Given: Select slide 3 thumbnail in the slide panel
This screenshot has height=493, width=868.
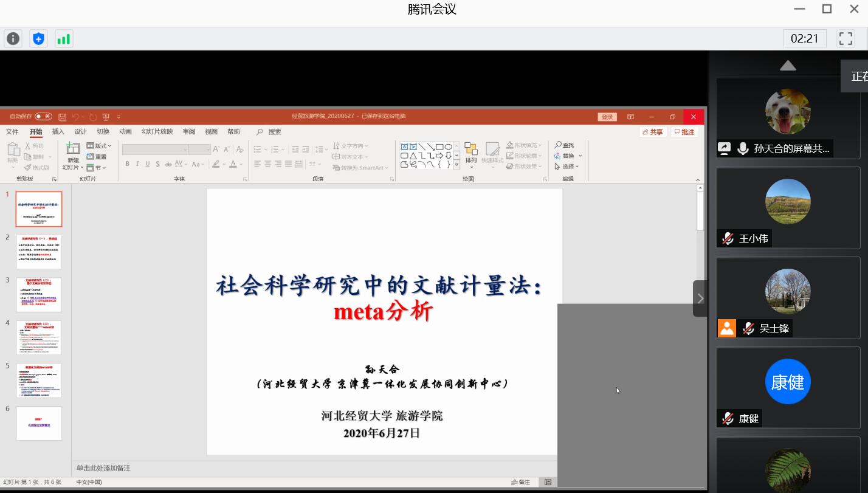Looking at the screenshot, I should coord(39,294).
